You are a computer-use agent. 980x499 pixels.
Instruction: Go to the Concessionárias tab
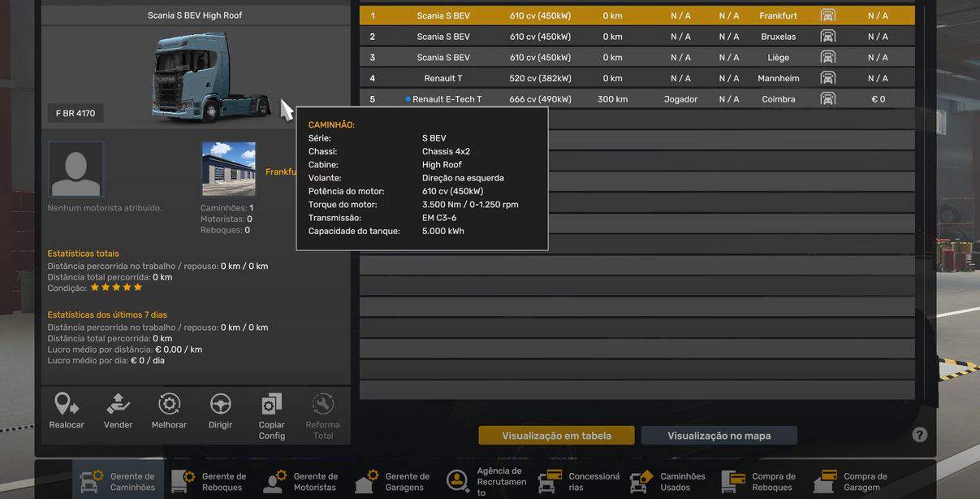click(578, 481)
